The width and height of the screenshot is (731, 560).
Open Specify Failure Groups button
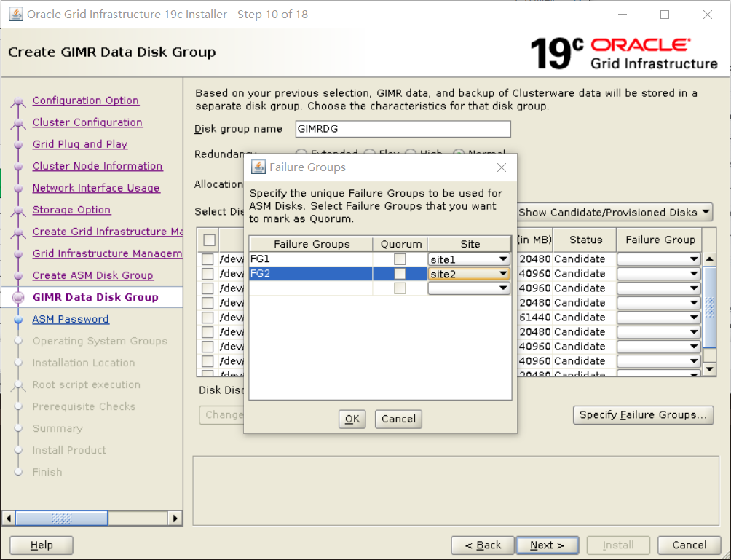tap(644, 415)
